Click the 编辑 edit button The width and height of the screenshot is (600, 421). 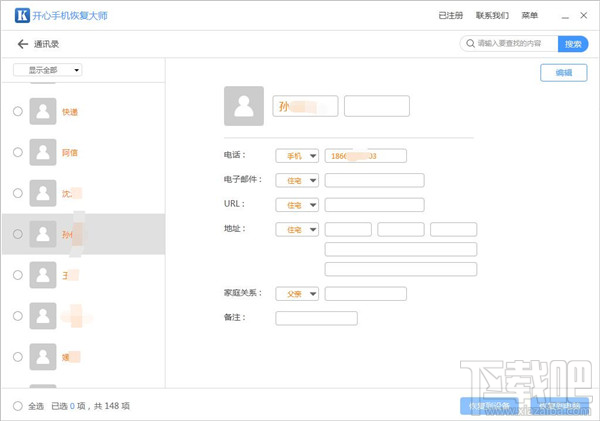[x=563, y=73]
